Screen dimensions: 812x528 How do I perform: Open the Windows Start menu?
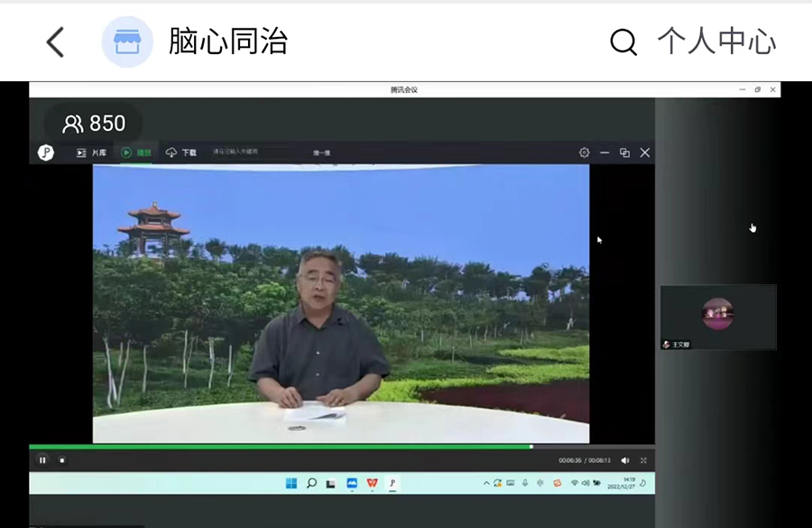coord(291,483)
